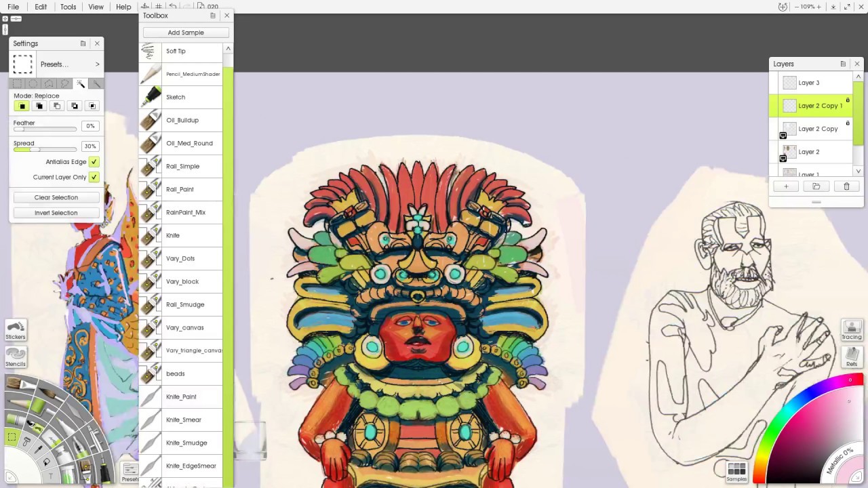
Task: Select the magic wand selection icon
Action: [x=80, y=84]
